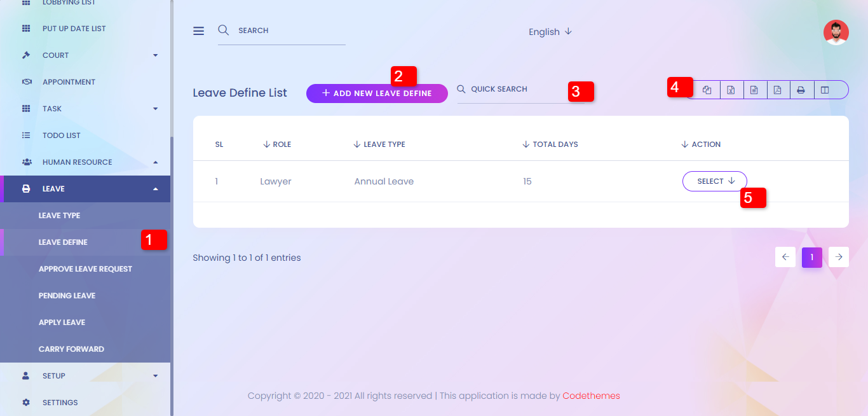868x416 pixels.
Task: Open the Select action dropdown for Lawyer
Action: coord(714,181)
